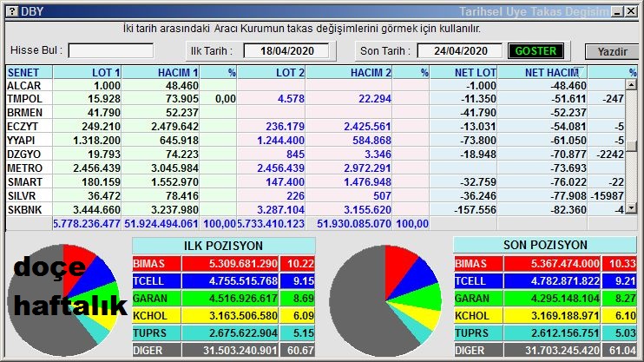Select the ECZYT row

[315, 127]
